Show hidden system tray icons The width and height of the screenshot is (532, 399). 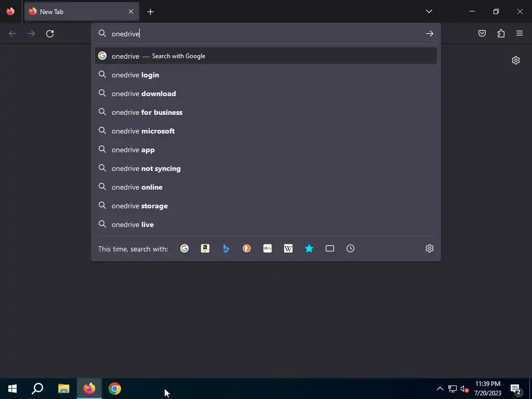coord(440,389)
